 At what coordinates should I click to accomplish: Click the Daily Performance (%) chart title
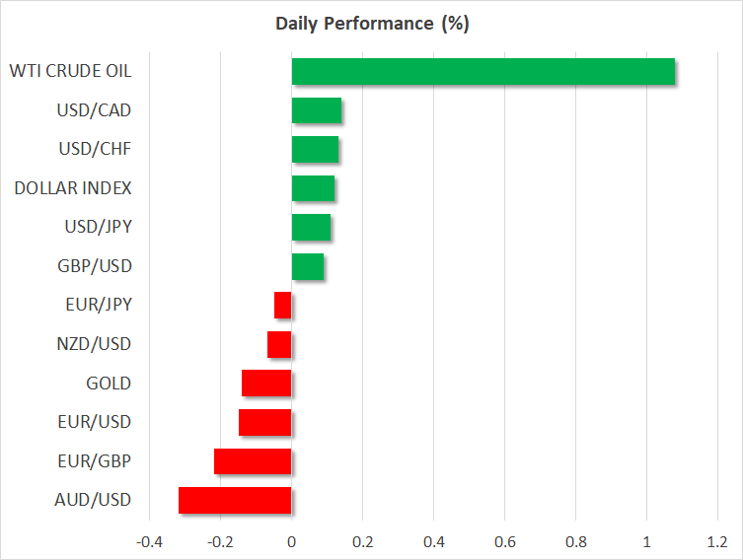pyautogui.click(x=371, y=24)
